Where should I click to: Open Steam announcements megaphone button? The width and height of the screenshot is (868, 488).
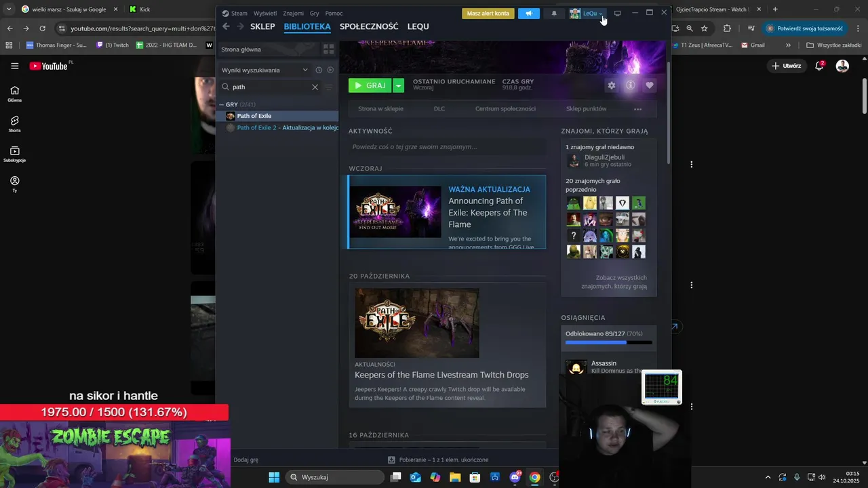(x=529, y=14)
